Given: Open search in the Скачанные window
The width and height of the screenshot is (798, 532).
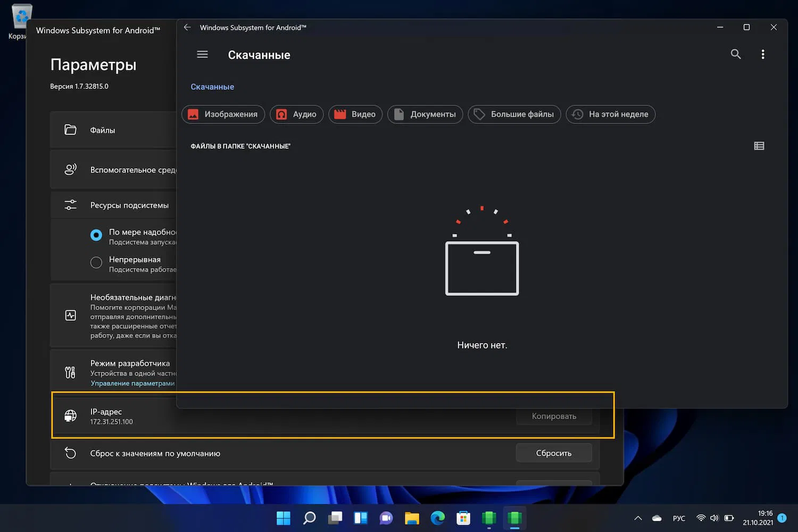Looking at the screenshot, I should (x=736, y=54).
